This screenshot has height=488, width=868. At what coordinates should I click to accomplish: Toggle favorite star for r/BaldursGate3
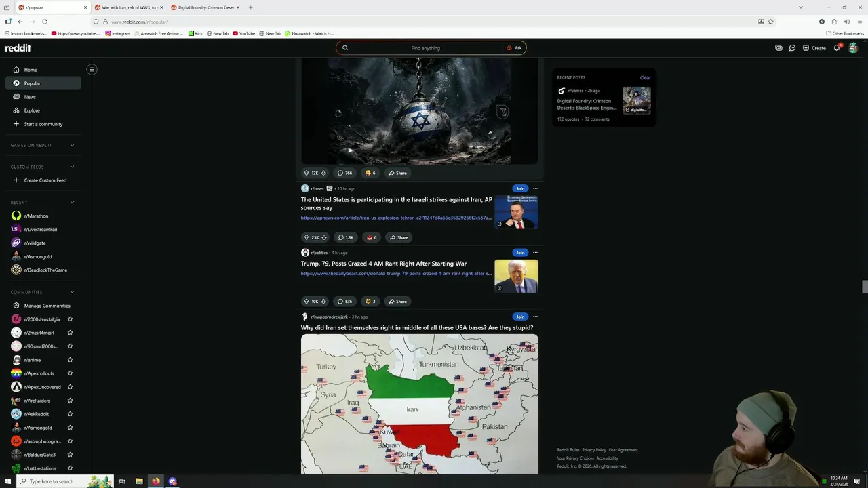(70, 455)
